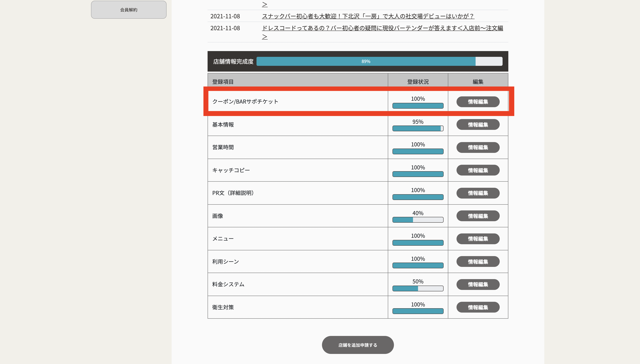Viewport: 640px width, 364px height.
Task: Click the 店舗を追加申請する button
Action: click(x=358, y=345)
